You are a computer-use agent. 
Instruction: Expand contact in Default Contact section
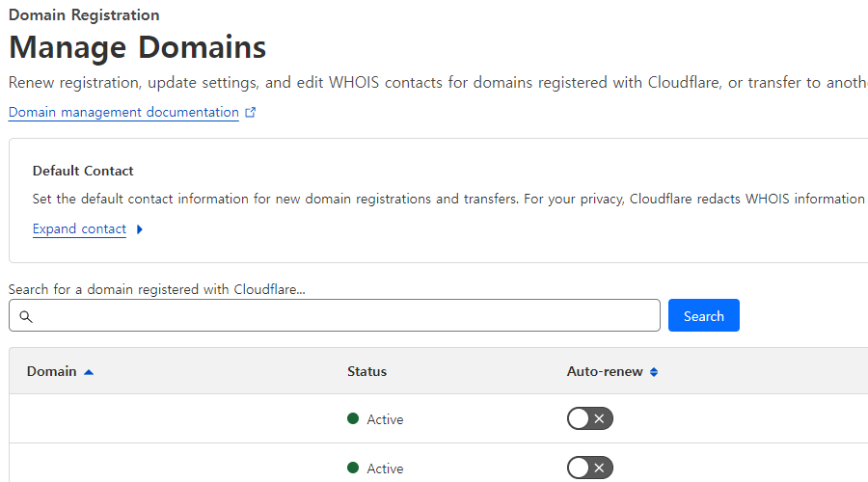coord(79,229)
